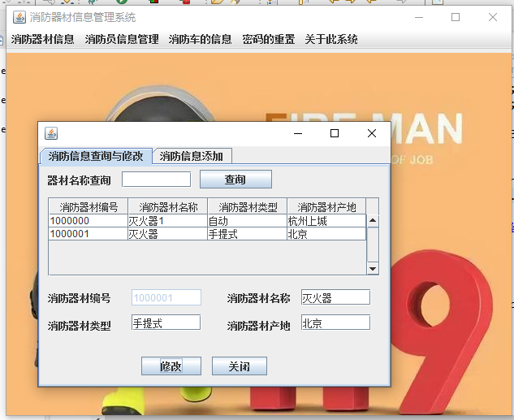This screenshot has height=420, width=514.
Task: Click the 消防器材产地 field containing 北京
Action: [335, 323]
